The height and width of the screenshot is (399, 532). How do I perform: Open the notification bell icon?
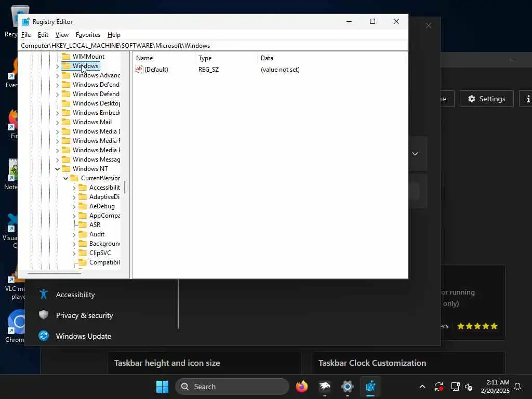point(517,387)
